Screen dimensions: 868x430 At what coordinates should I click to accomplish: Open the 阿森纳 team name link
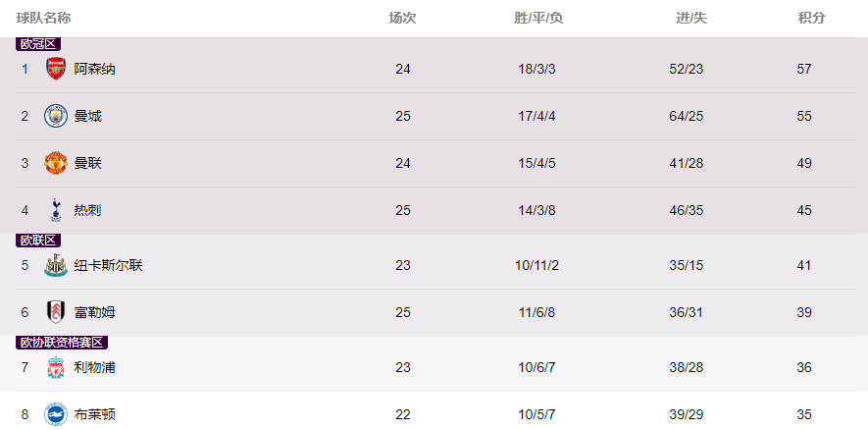pyautogui.click(x=95, y=69)
